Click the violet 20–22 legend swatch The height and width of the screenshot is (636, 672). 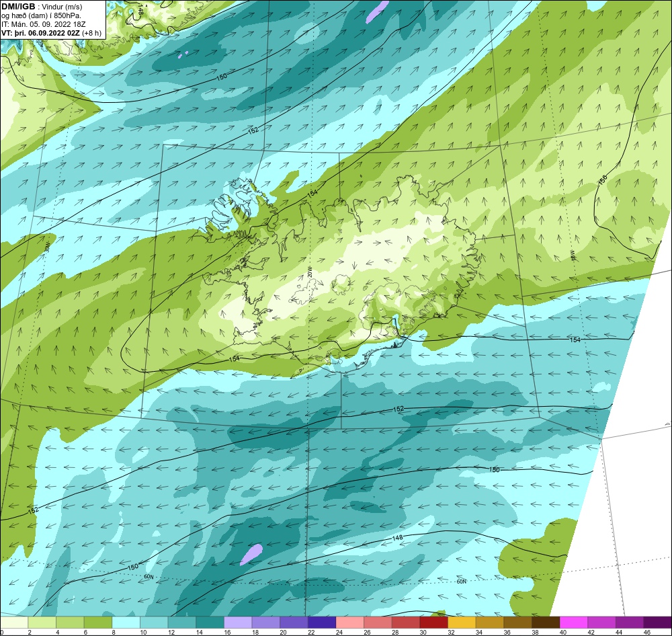[x=294, y=623]
